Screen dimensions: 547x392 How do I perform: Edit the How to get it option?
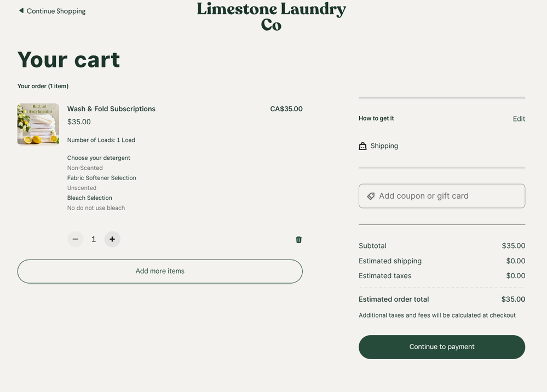(x=519, y=119)
